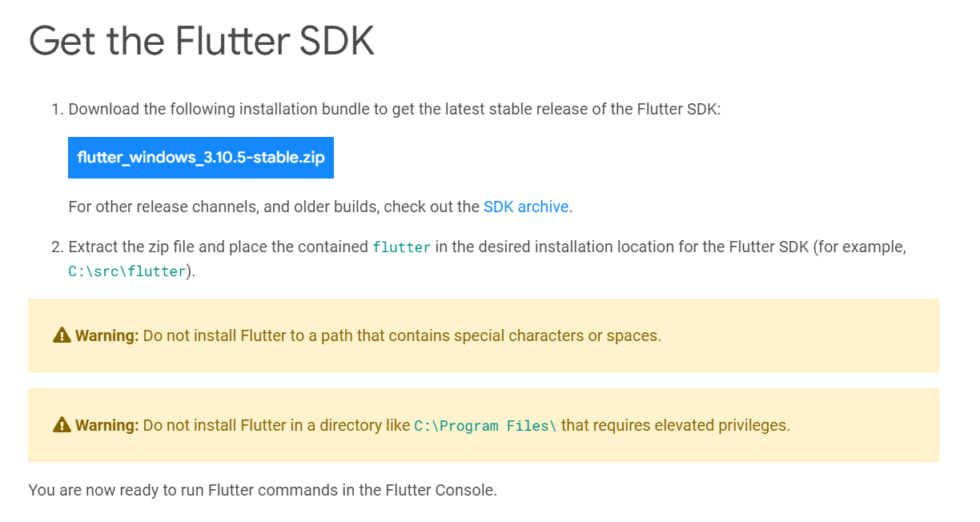Viewport: 980px width, 522px height.
Task: Open the SDK archive link
Action: pyautogui.click(x=525, y=207)
